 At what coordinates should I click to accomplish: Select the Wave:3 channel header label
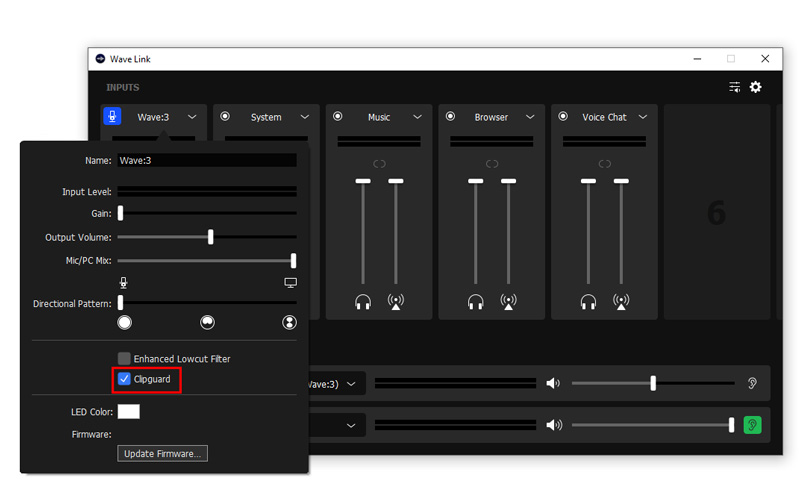pos(153,117)
